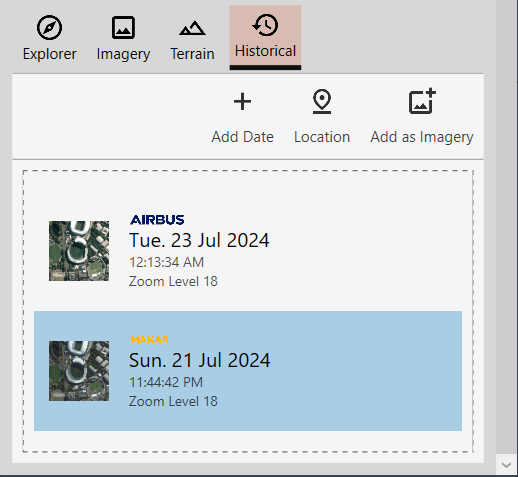Click the Add as Imagery label
518x477 pixels.
[x=422, y=137]
